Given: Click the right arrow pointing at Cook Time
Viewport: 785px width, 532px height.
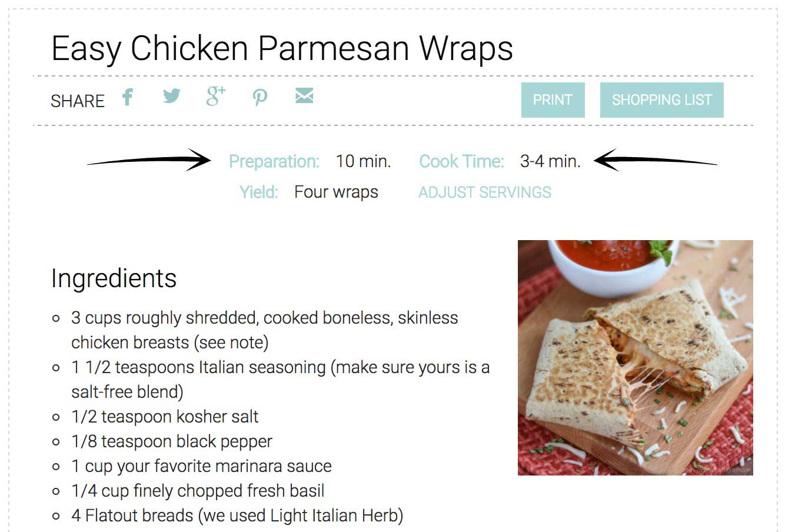Looking at the screenshot, I should click(655, 159).
